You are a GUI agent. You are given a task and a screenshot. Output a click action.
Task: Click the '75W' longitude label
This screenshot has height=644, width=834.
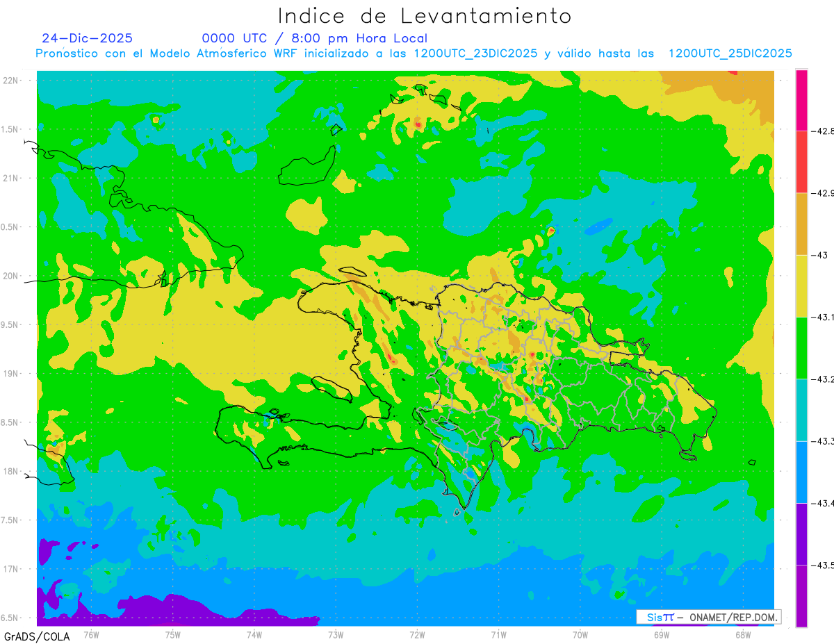[x=172, y=634]
